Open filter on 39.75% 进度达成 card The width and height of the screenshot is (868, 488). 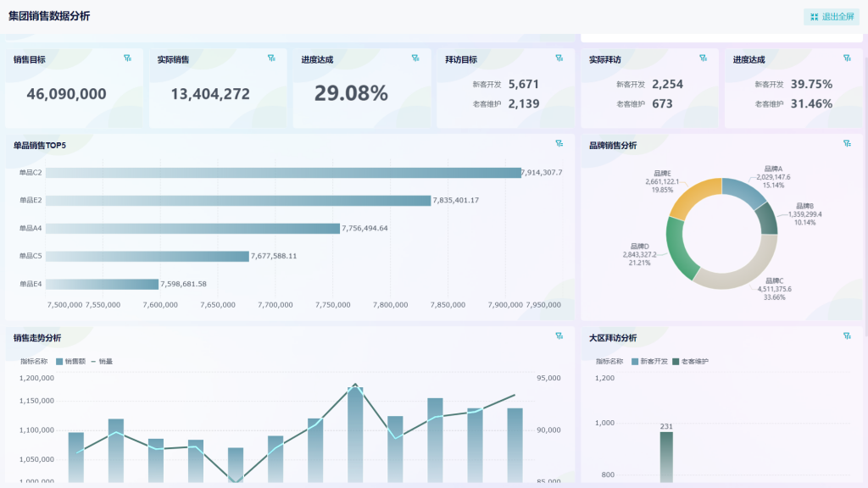pyautogui.click(x=848, y=58)
